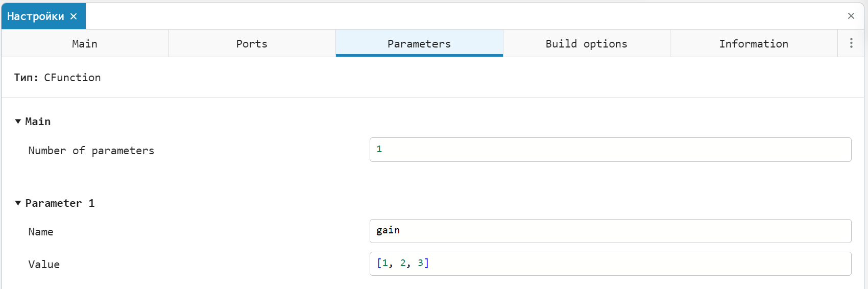Viewport: 868px width, 289px height.
Task: Select the Parameters tab
Action: pos(419,43)
